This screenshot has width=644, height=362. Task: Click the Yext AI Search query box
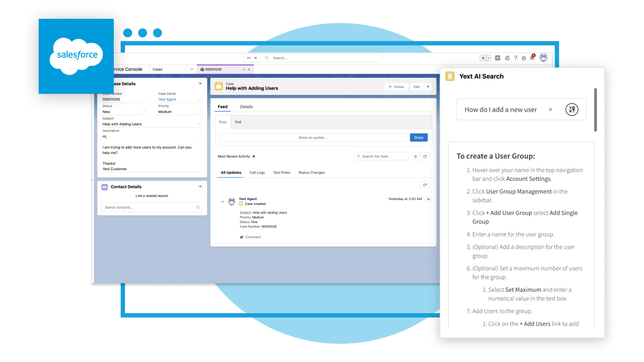521,109
